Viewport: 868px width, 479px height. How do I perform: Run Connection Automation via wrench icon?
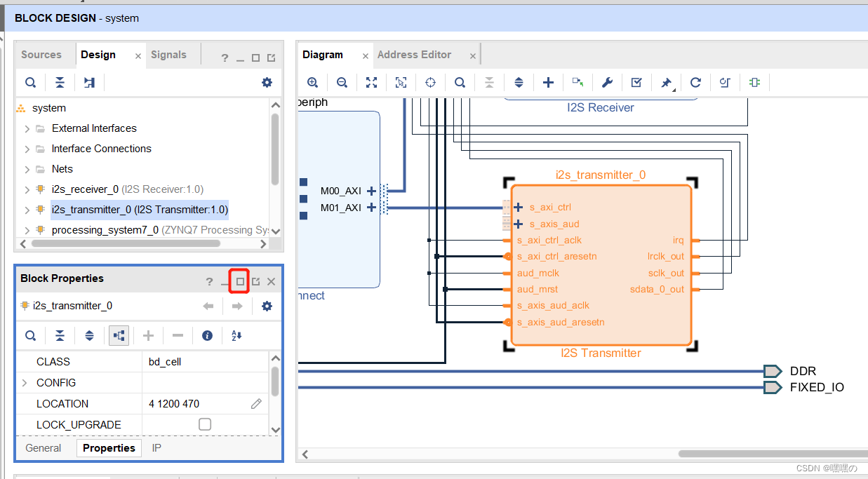click(x=607, y=82)
